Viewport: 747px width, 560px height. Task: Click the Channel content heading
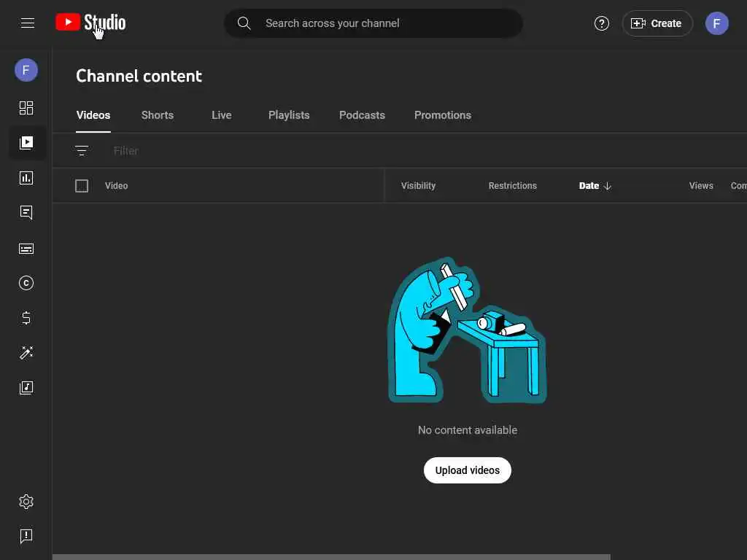pyautogui.click(x=139, y=76)
